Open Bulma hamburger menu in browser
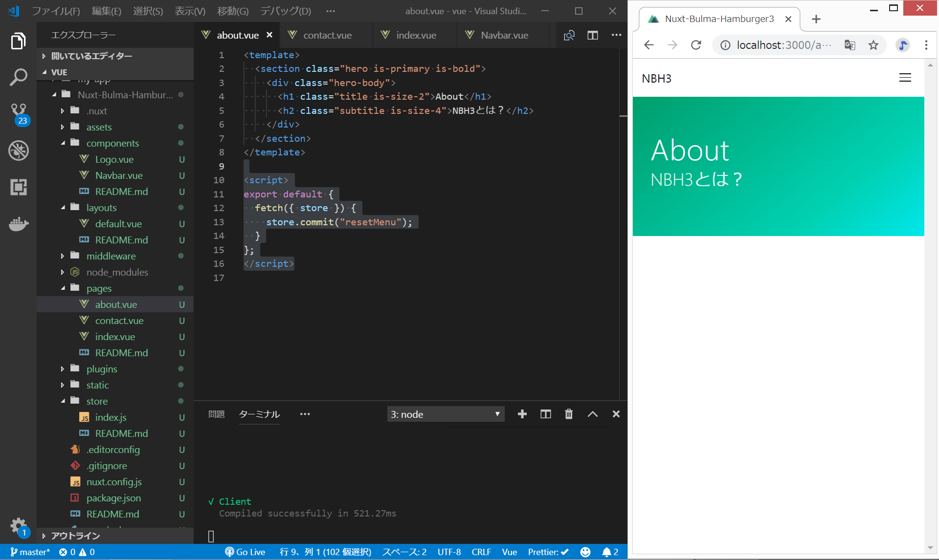The image size is (939, 560). pos(905,78)
